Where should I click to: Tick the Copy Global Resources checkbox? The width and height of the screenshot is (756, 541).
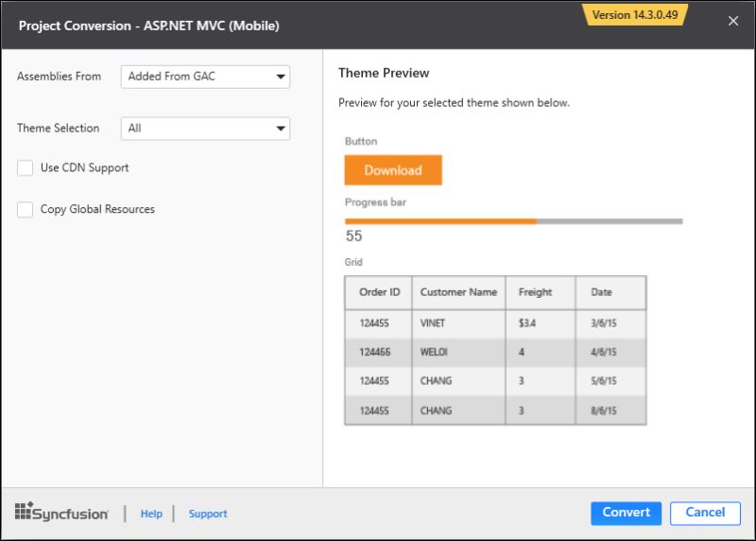(x=26, y=209)
